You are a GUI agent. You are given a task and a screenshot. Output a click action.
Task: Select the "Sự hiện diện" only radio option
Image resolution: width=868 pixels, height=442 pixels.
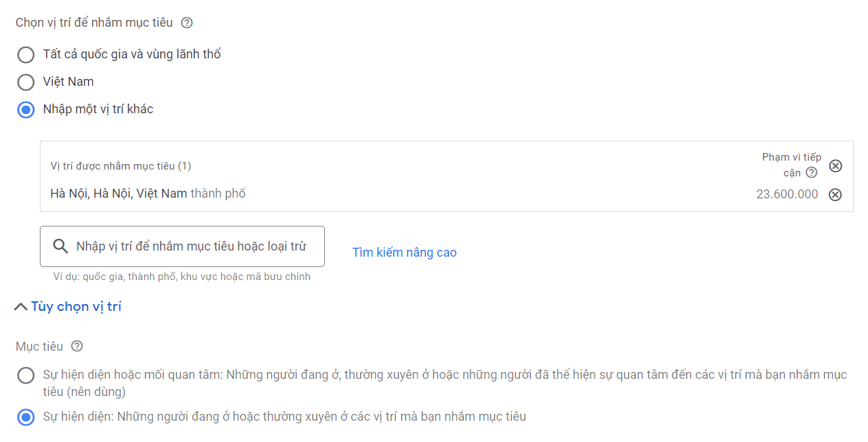click(26, 417)
